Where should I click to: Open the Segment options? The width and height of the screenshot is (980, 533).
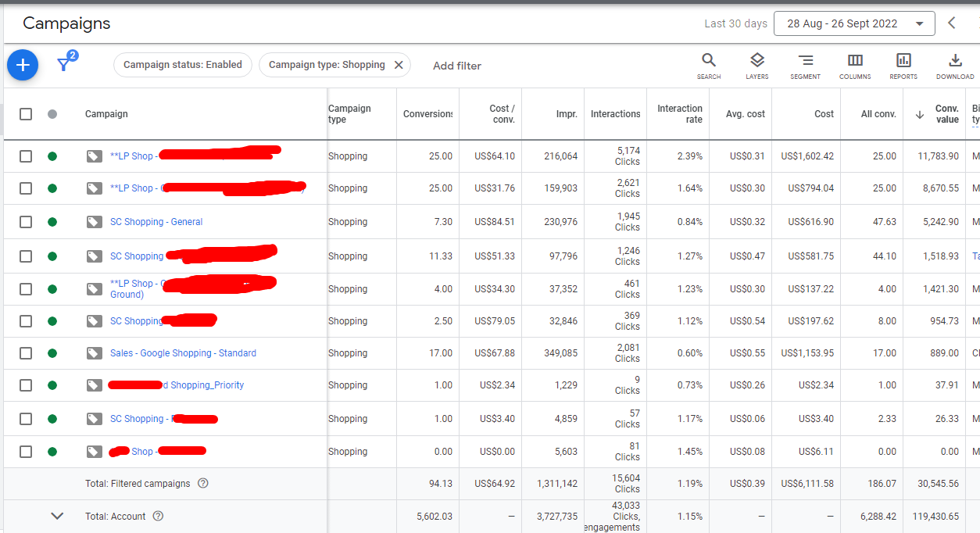[x=805, y=66]
